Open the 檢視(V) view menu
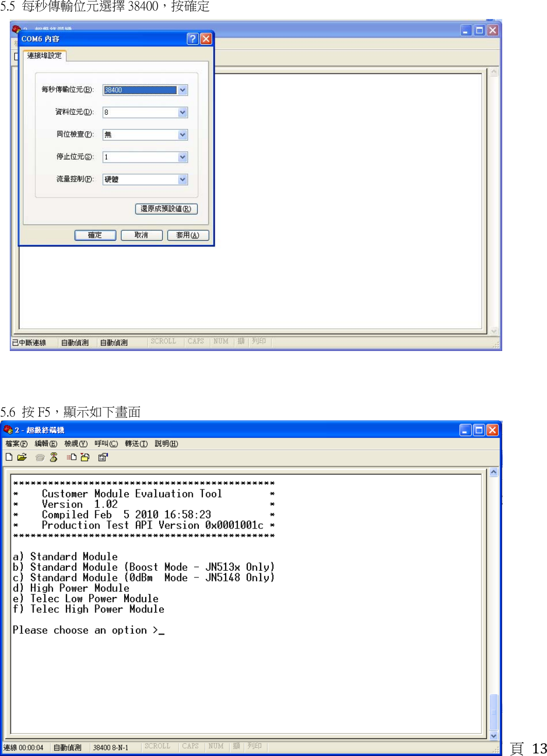 tap(76, 444)
